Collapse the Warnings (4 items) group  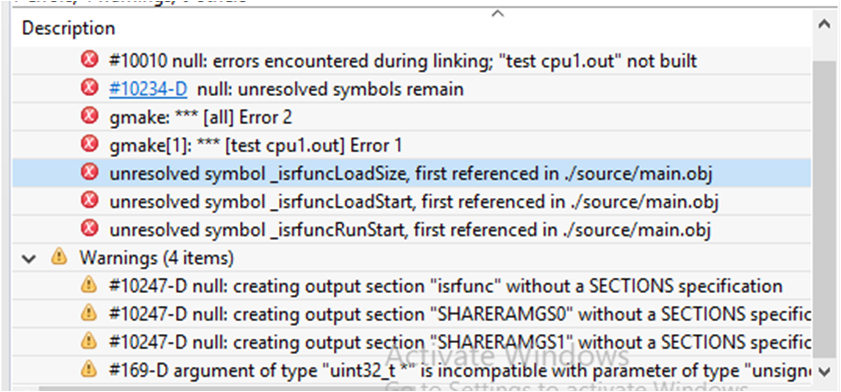pos(31,258)
